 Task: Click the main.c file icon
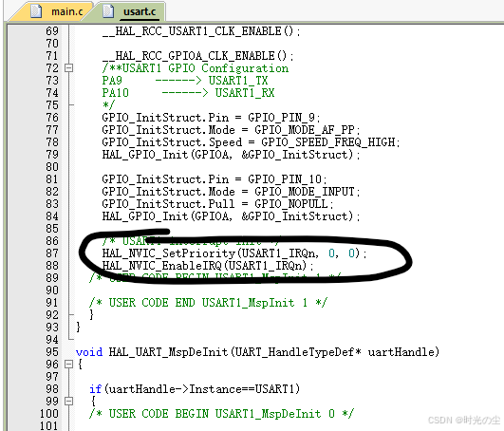[x=36, y=10]
